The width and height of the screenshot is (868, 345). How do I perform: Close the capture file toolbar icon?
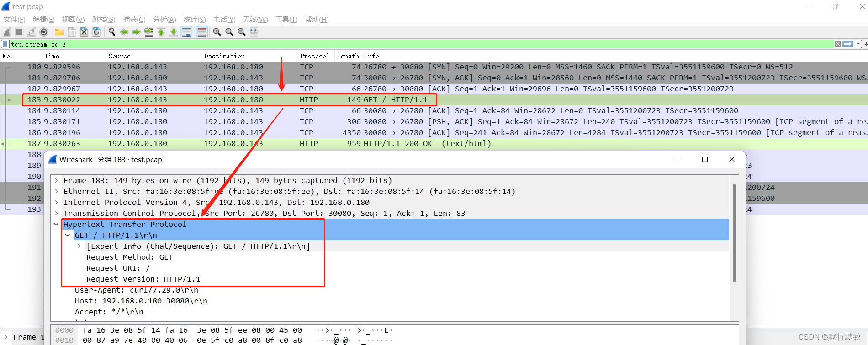pyautogui.click(x=84, y=32)
